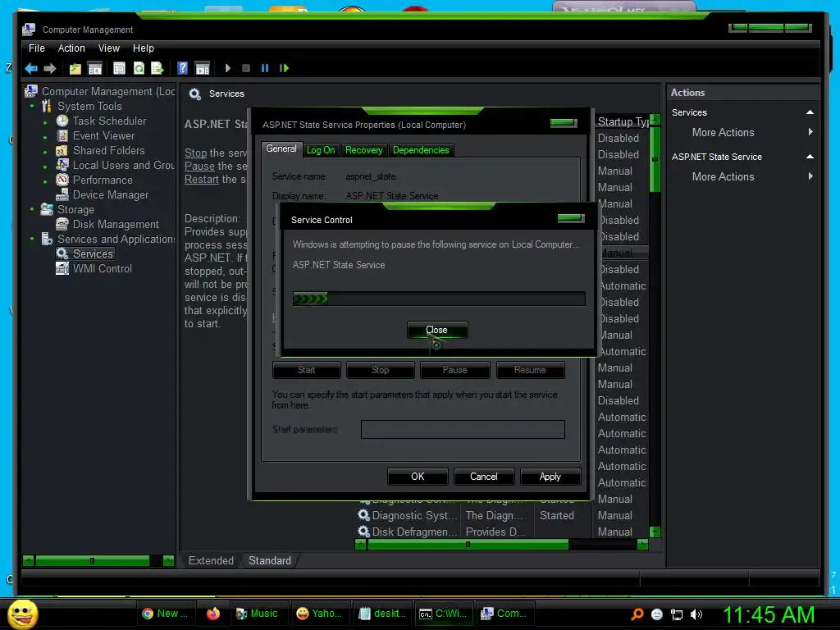
Task: Open the Action menu
Action: (x=71, y=48)
